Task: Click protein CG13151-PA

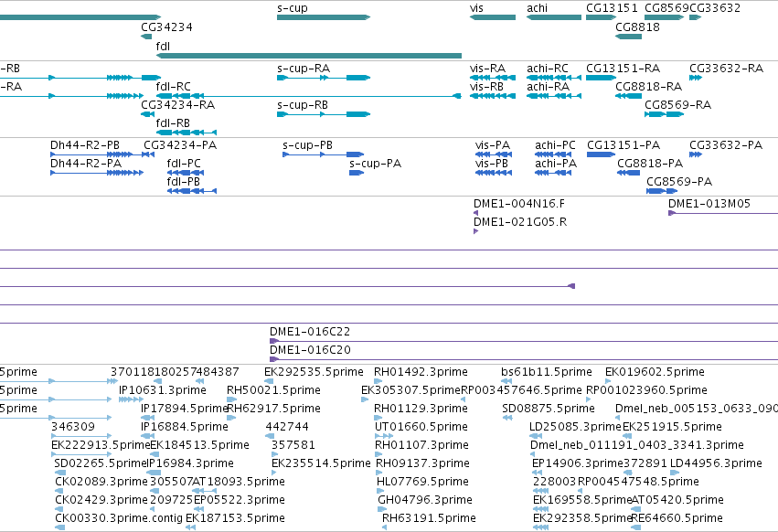Action: click(602, 154)
